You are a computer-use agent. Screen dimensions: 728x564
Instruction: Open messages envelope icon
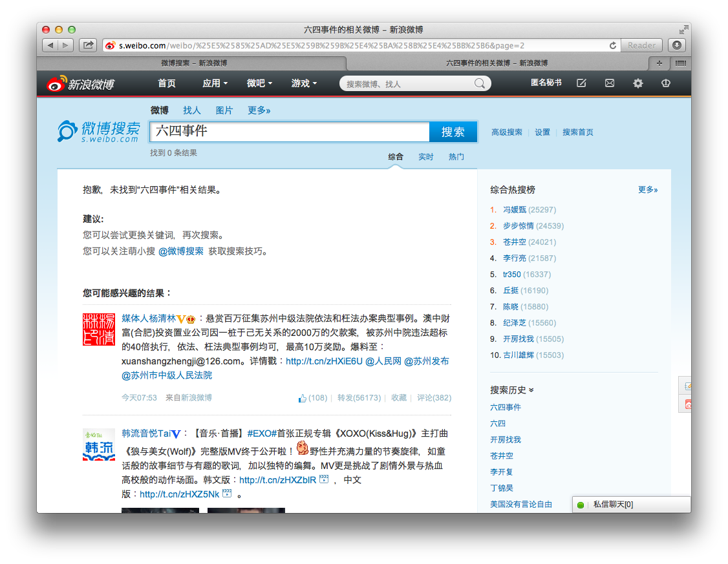610,83
